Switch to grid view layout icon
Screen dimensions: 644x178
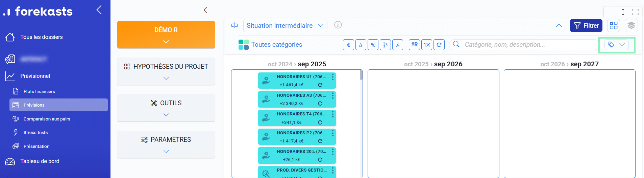coord(614,25)
